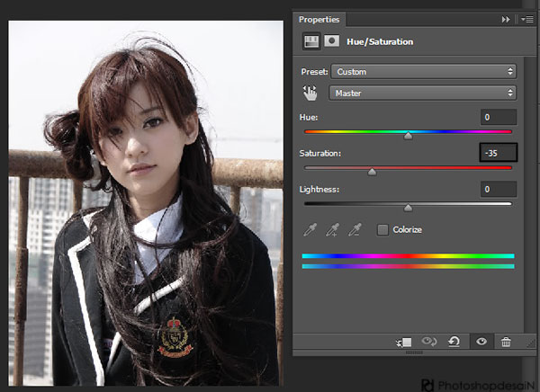
Task: Enable the Colorize checkbox
Action: click(382, 230)
